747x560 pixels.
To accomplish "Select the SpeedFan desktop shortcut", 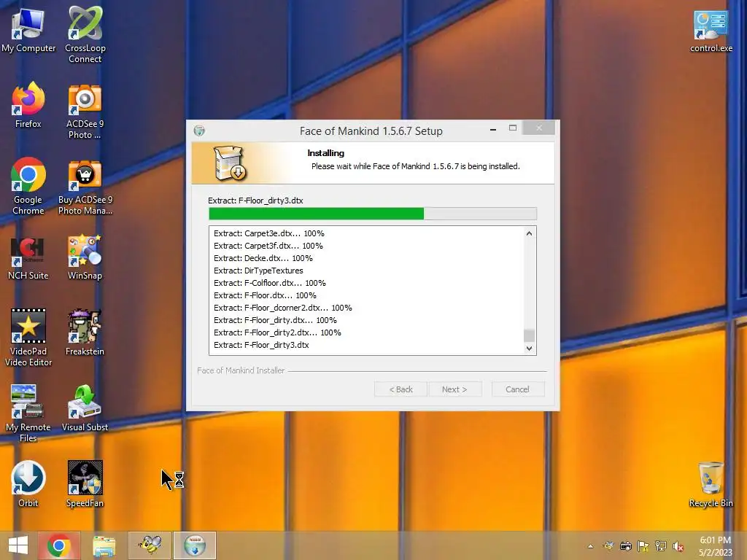I will tap(85, 484).
